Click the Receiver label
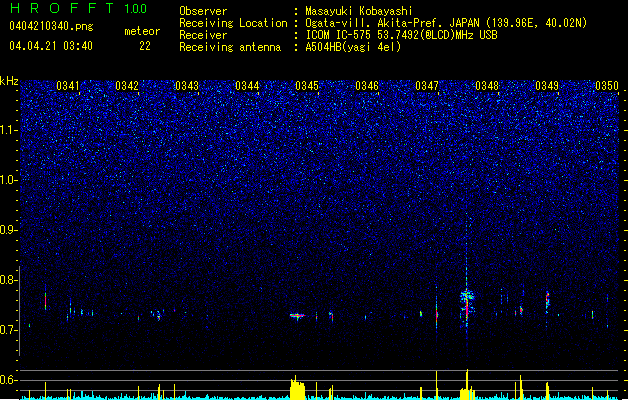 coord(203,35)
